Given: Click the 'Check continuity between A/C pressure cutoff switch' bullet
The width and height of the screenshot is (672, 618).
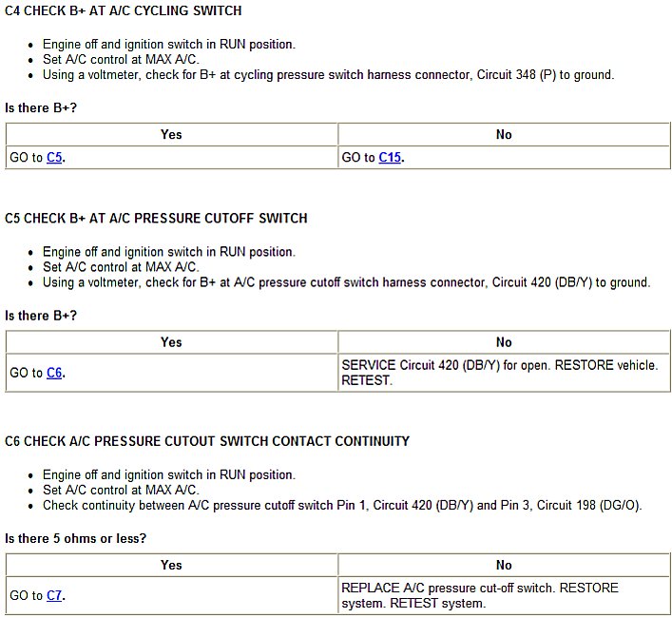Looking at the screenshot, I should pyautogui.click(x=342, y=505).
